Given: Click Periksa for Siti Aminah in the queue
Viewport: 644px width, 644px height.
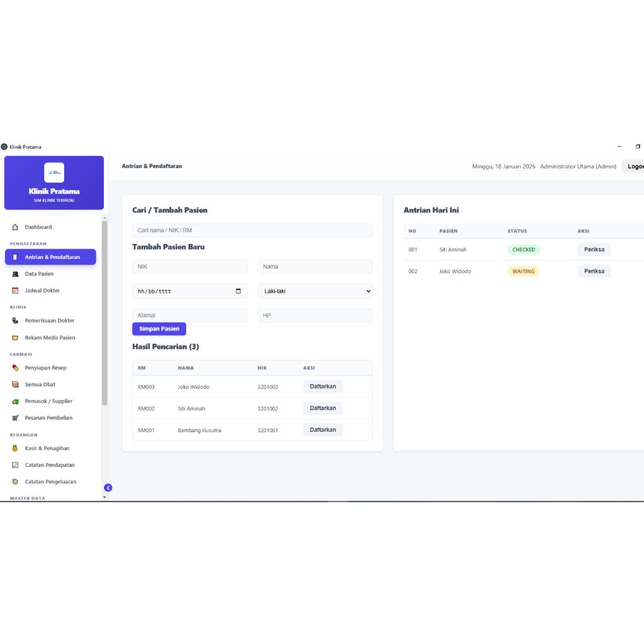Looking at the screenshot, I should (x=594, y=250).
